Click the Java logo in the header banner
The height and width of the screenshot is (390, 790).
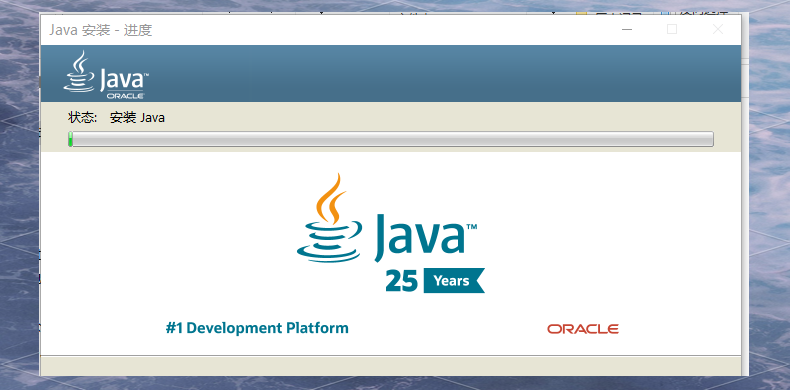106,75
